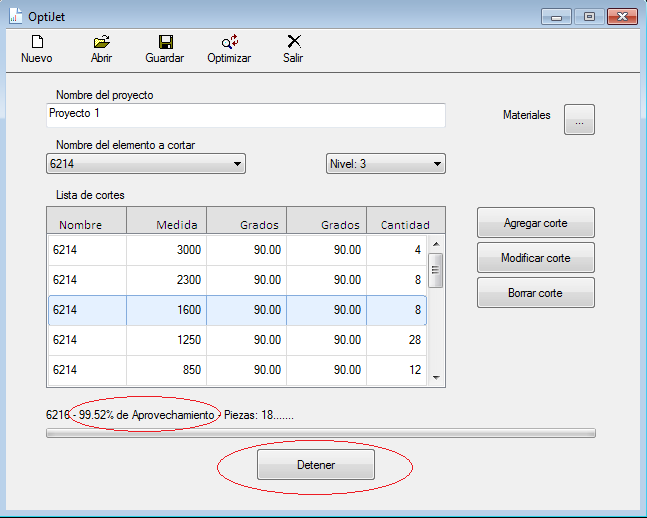
Task: Open Materiales with the ellipsis button
Action: pos(579,119)
